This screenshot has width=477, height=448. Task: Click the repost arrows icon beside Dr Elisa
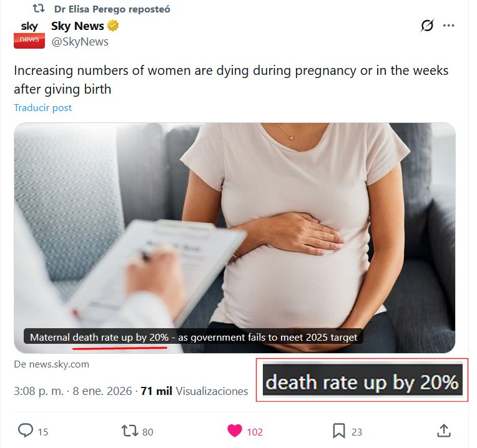pyautogui.click(x=39, y=9)
